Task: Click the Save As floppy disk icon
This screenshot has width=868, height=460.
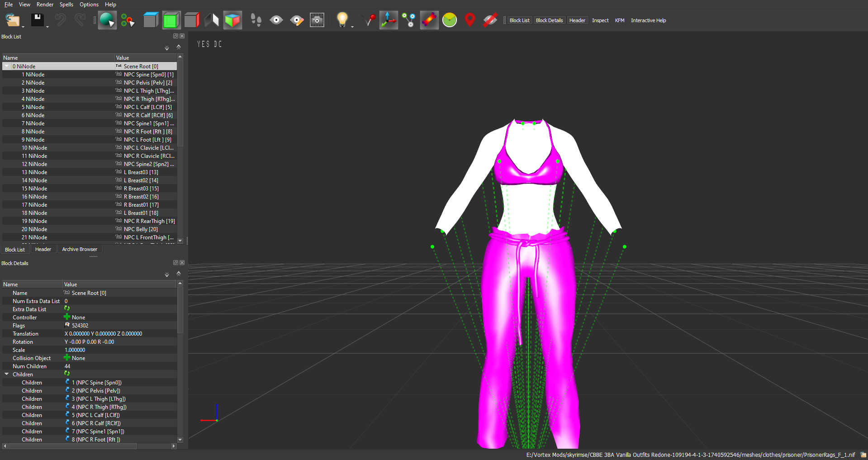Action: click(37, 20)
